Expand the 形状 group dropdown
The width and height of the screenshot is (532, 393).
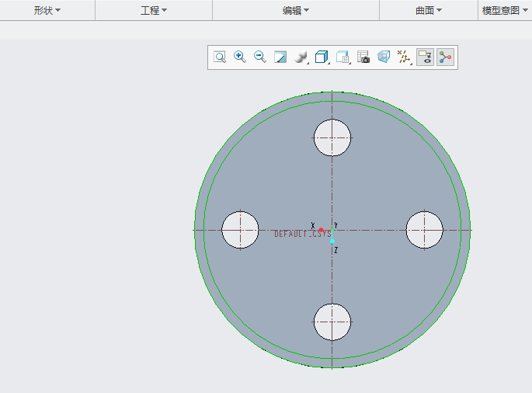pyautogui.click(x=47, y=11)
